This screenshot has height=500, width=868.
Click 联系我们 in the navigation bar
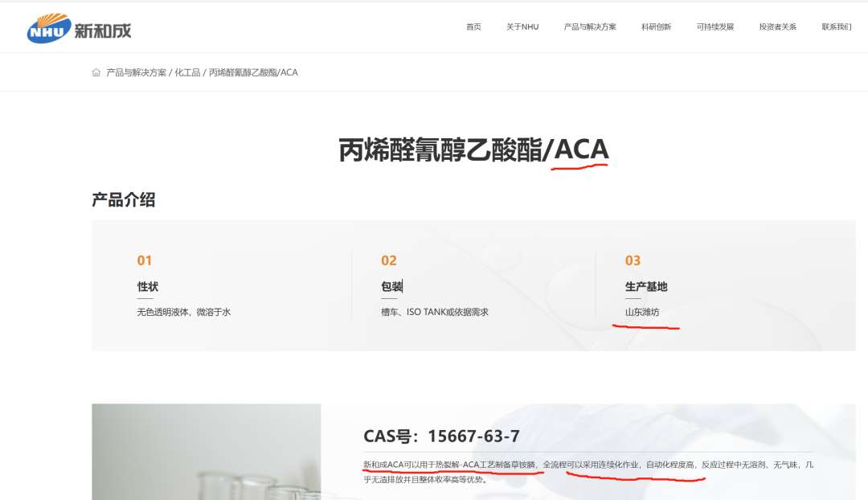click(837, 27)
